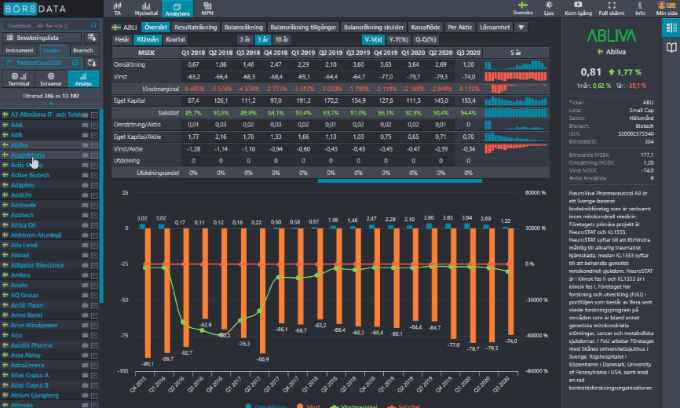This screenshot has width=680, height=408.
Task: Open the Screener view
Action: point(51,79)
